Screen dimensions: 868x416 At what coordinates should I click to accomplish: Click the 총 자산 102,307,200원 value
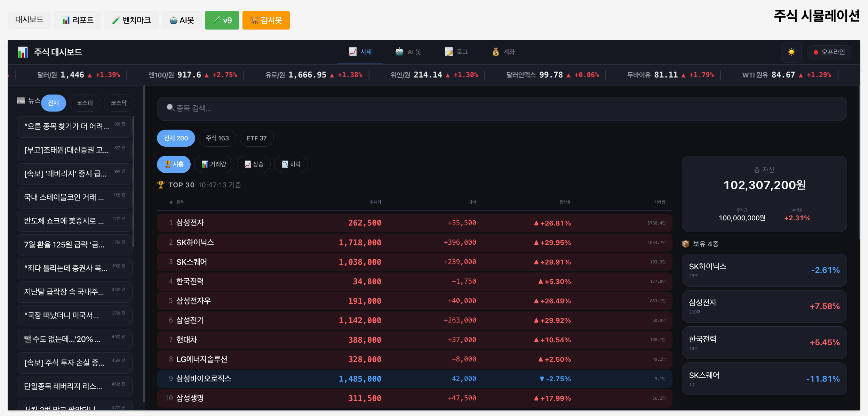765,185
